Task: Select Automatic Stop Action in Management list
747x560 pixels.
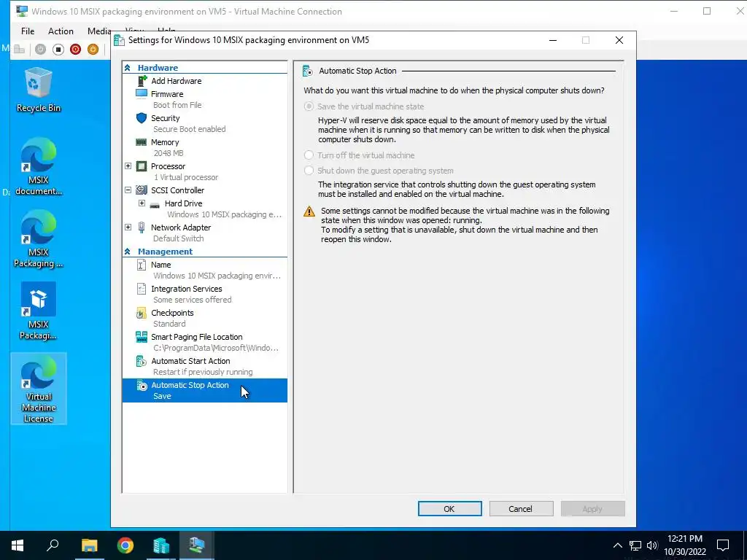Action: pos(205,391)
